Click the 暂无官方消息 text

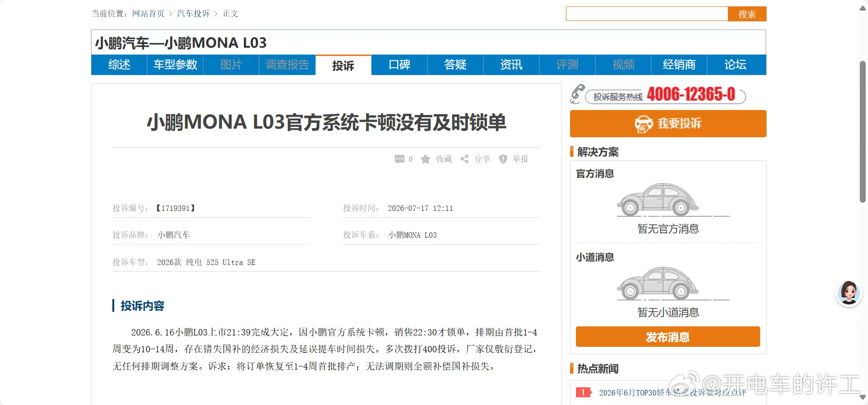[668, 229]
